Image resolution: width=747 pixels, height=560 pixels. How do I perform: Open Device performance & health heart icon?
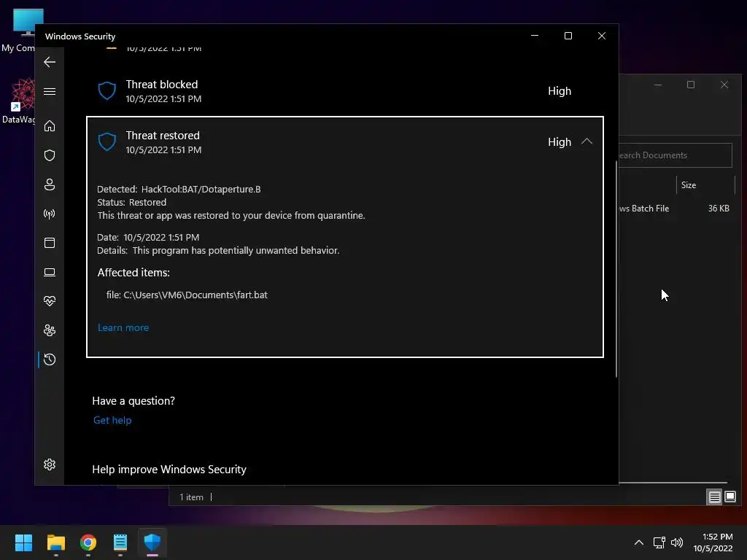50,301
